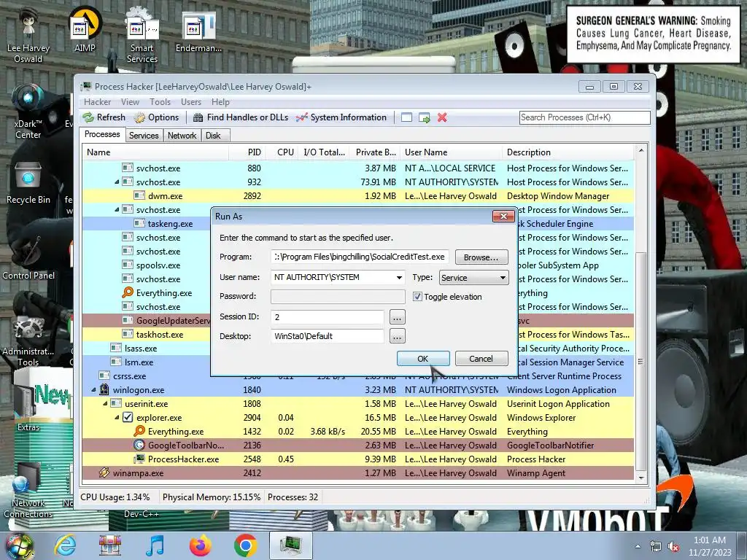Click the Session ID field
747x560 pixels.
[328, 316]
